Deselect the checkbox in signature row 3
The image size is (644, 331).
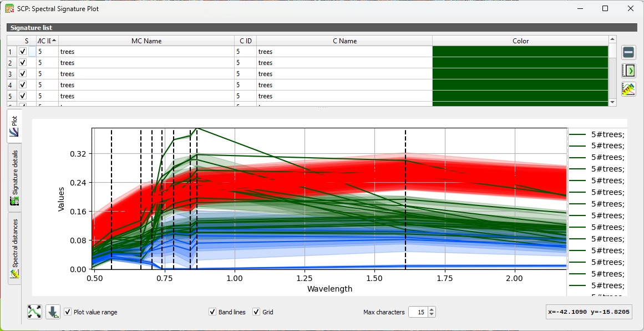click(x=23, y=73)
